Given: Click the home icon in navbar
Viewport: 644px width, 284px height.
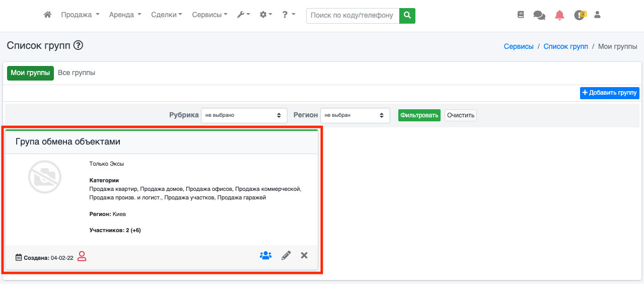Looking at the screenshot, I should (48, 15).
